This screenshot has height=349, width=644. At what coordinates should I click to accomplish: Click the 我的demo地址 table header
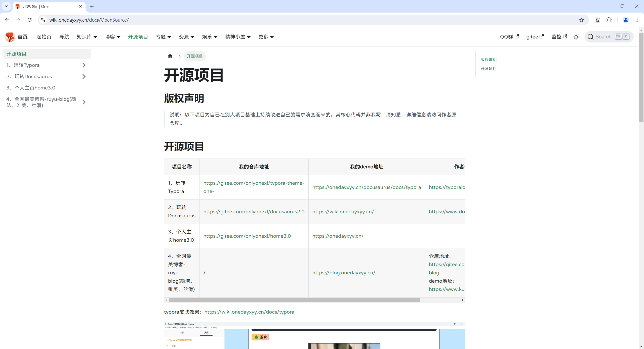(367, 167)
